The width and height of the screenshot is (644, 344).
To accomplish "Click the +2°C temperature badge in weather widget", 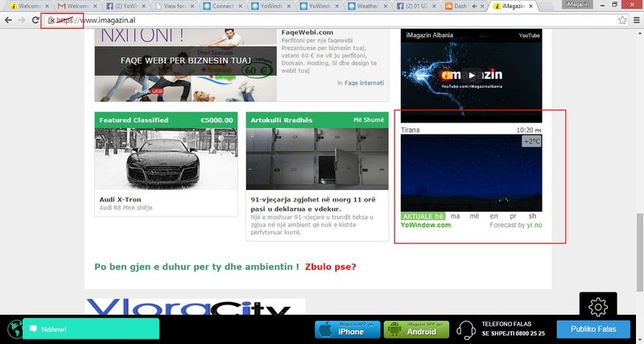I will coord(531,141).
